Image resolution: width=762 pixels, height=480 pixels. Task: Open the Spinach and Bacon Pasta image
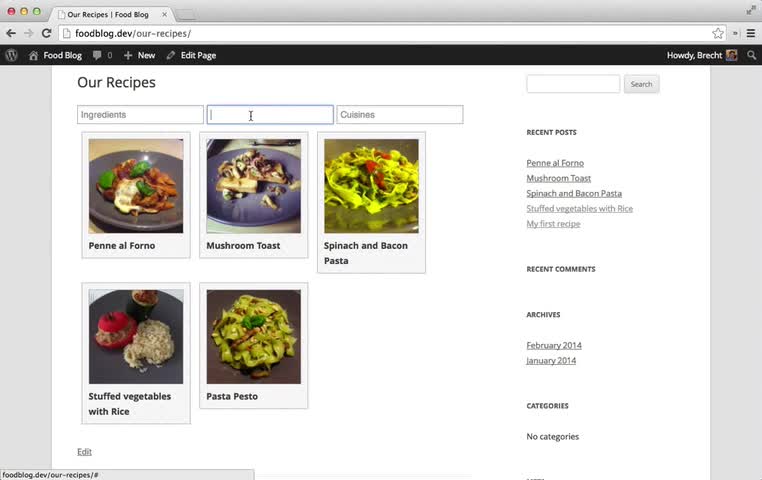[x=371, y=186]
